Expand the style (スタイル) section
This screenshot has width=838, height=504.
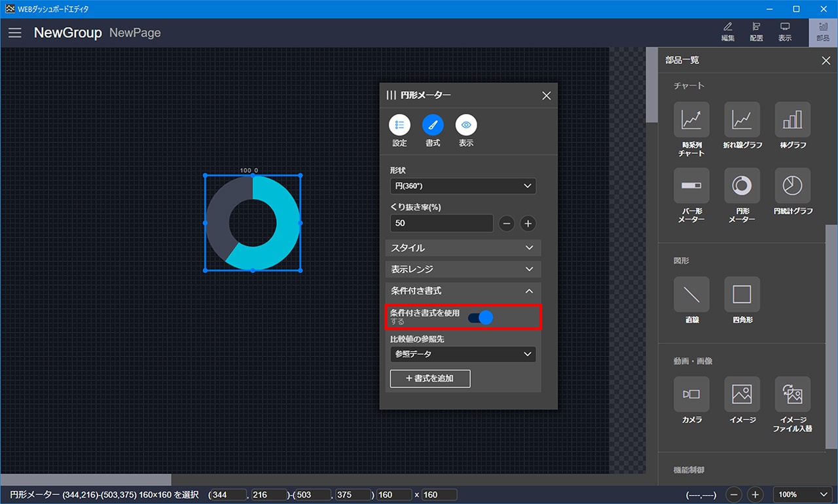click(x=462, y=248)
